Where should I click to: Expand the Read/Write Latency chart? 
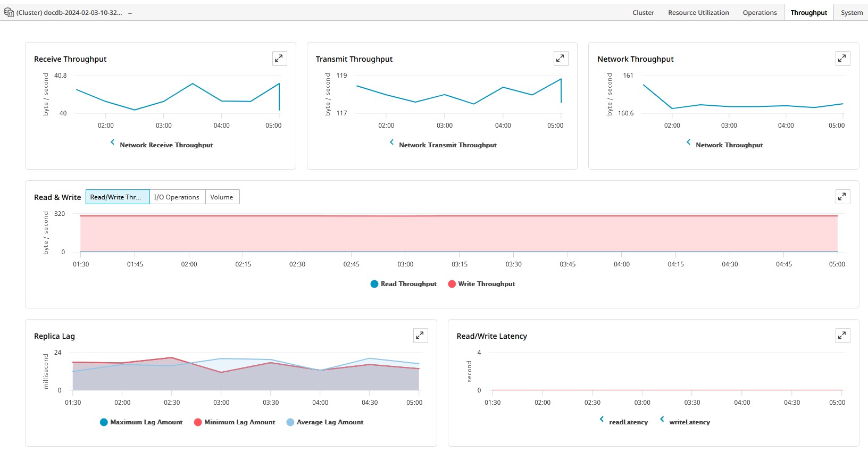[842, 336]
